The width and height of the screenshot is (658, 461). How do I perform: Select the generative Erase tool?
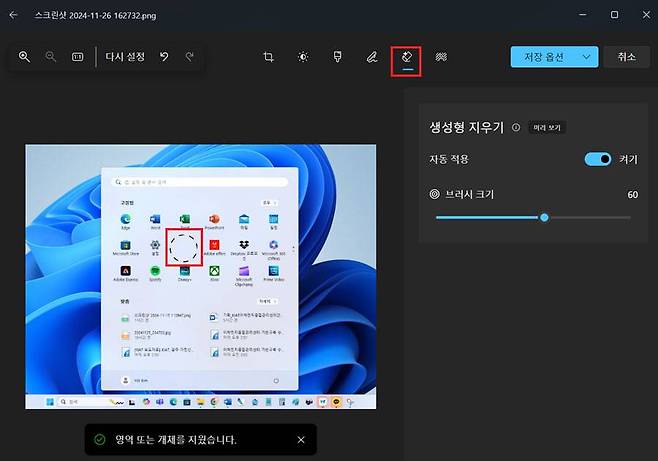pos(406,57)
